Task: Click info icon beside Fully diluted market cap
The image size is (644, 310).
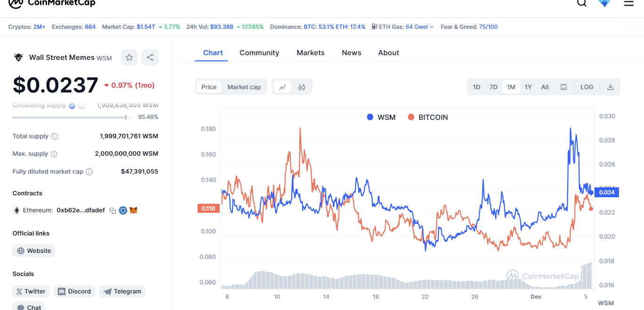Action: point(89,172)
